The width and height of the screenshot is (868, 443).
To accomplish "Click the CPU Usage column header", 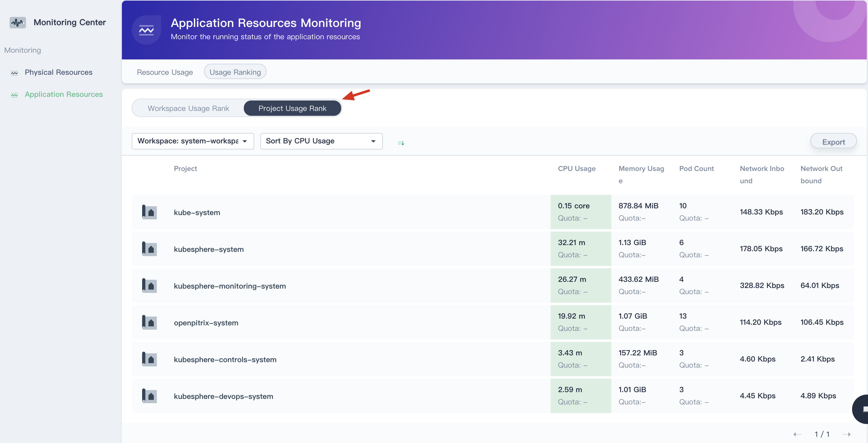I will [x=576, y=168].
